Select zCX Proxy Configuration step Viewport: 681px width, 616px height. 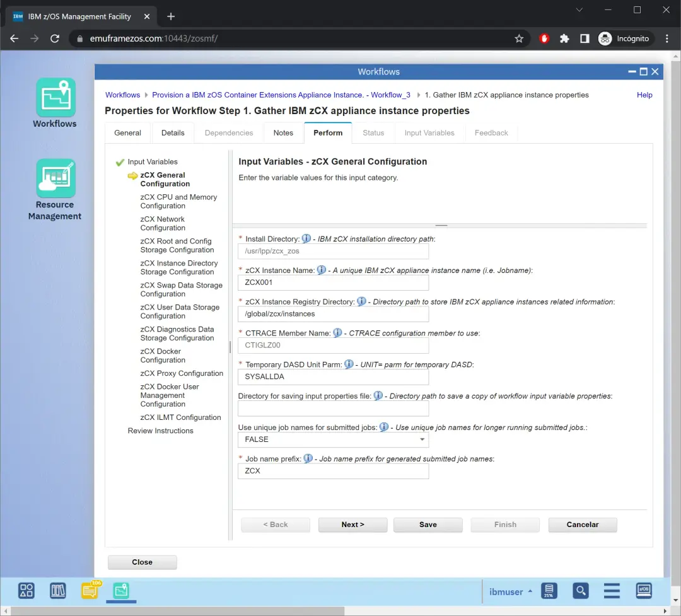coord(182,373)
